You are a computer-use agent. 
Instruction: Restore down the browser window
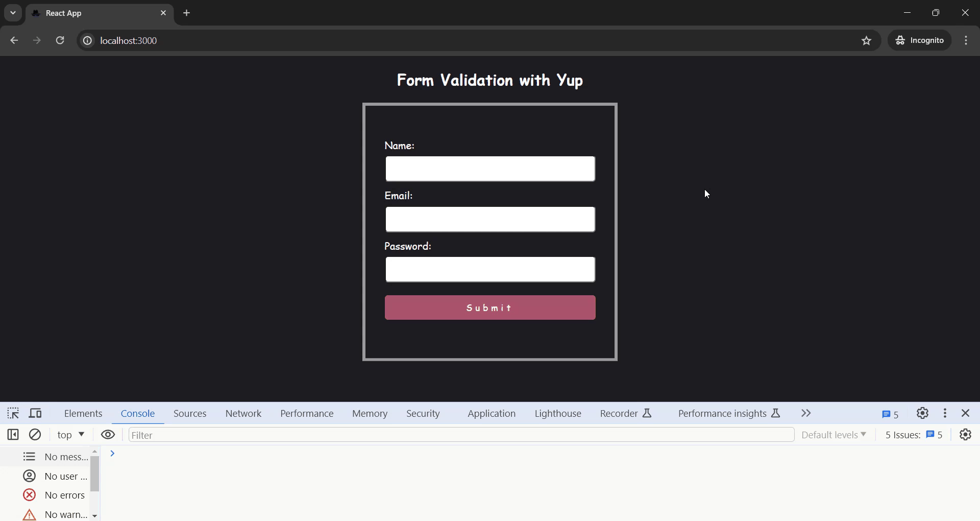[x=936, y=13]
